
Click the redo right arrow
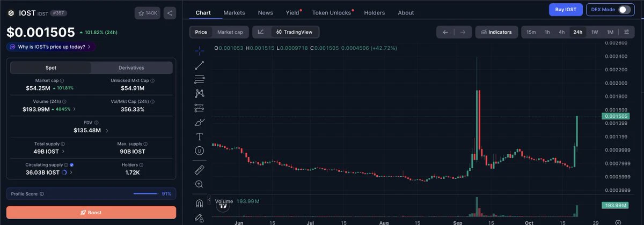pos(463,32)
